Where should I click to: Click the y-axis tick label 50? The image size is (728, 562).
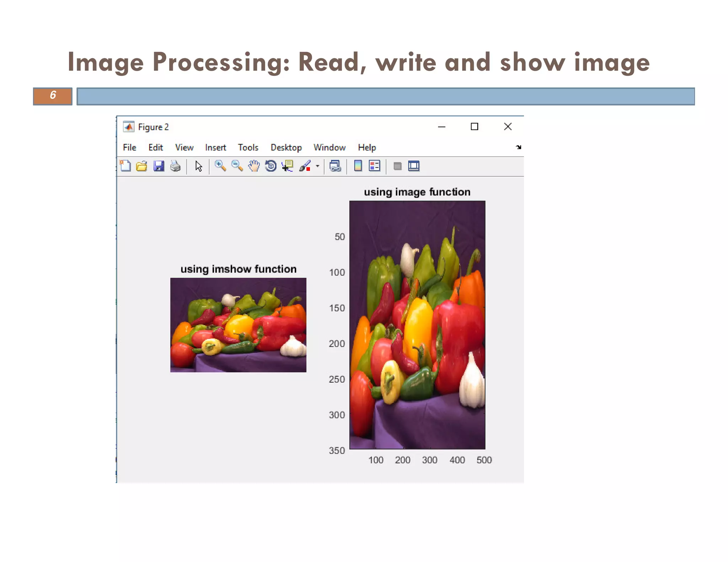[x=340, y=237]
